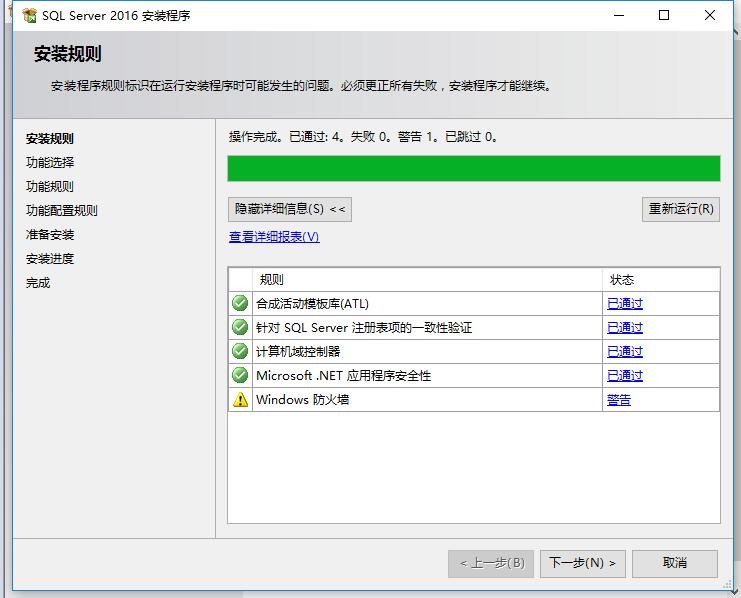Click the green progress bar
This screenshot has width=741, height=598.
pos(473,168)
